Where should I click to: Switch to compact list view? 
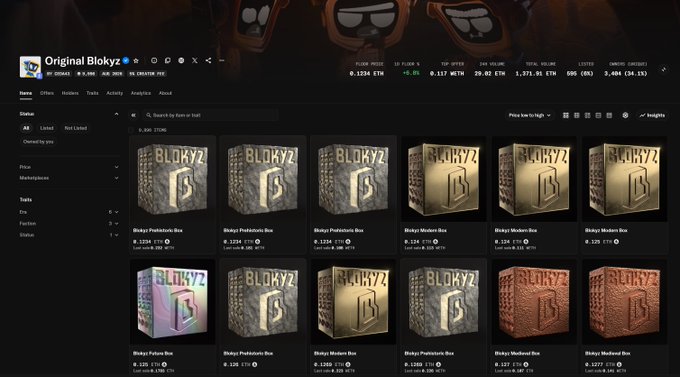coord(598,115)
